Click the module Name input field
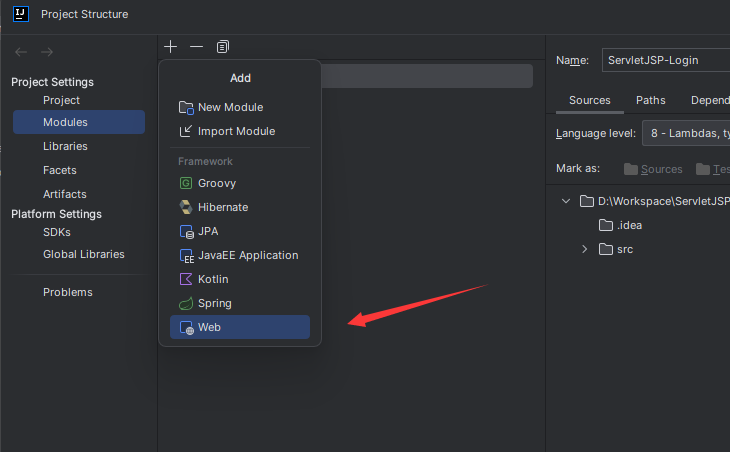This screenshot has width=730, height=452. tap(665, 60)
